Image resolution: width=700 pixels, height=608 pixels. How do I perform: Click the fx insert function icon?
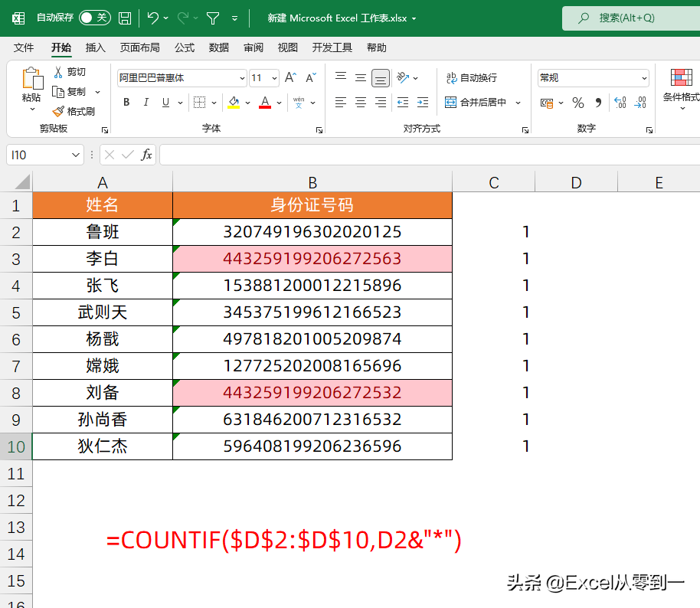point(146,155)
